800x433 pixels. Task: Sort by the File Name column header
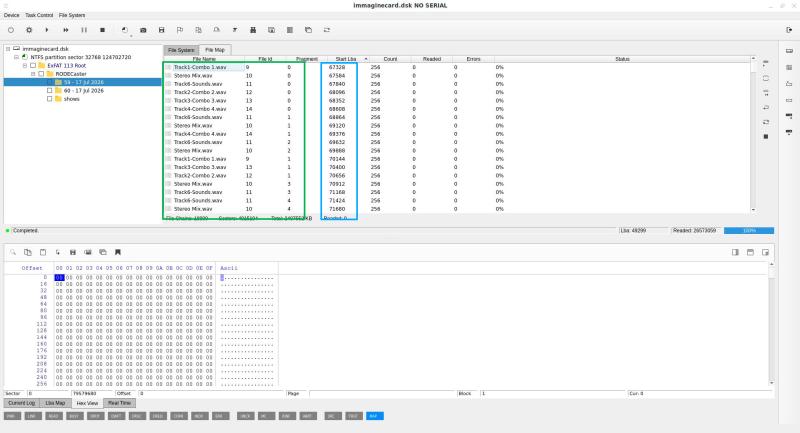coord(204,59)
